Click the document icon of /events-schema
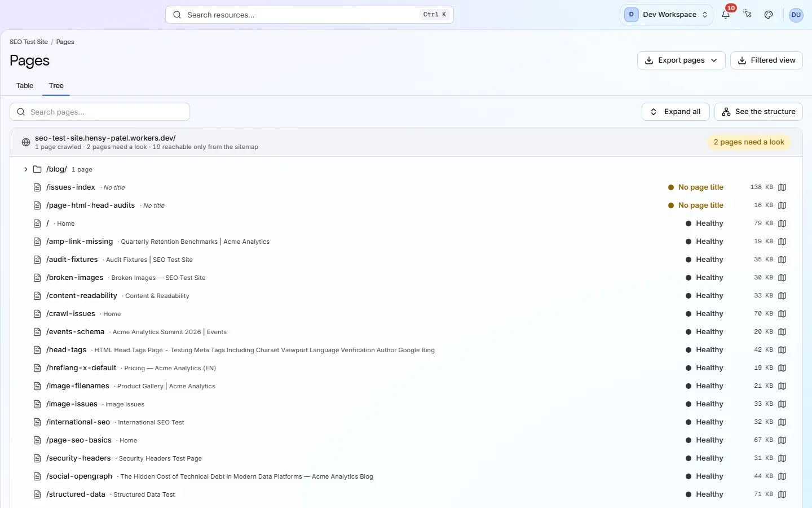Screen dimensions: 812x508 37,332
